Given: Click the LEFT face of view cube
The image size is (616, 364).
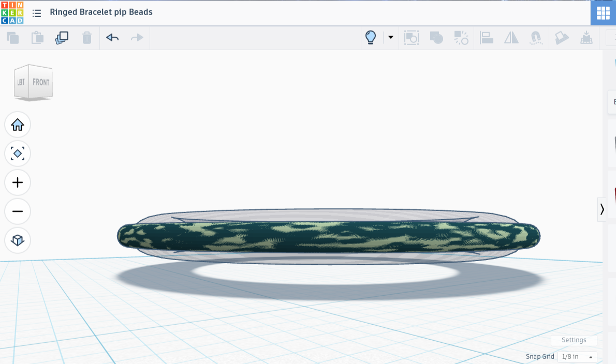Looking at the screenshot, I should pos(21,82).
